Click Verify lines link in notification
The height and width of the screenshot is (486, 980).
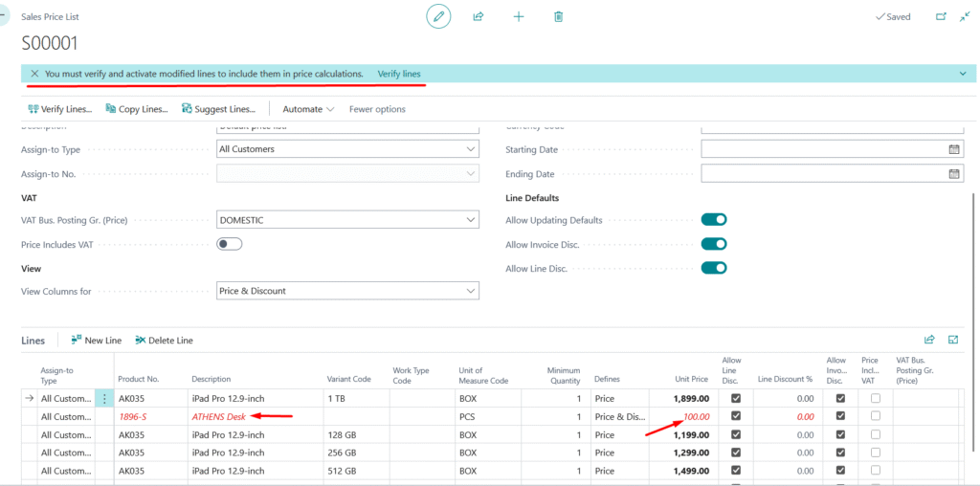(x=399, y=74)
